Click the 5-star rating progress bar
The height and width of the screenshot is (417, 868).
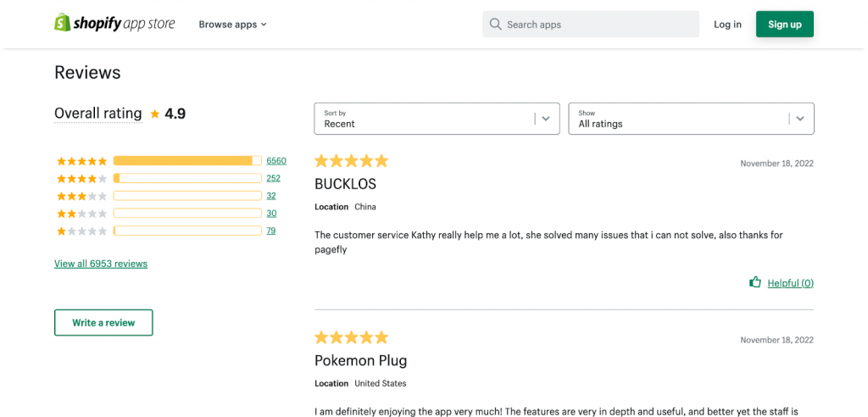187,161
